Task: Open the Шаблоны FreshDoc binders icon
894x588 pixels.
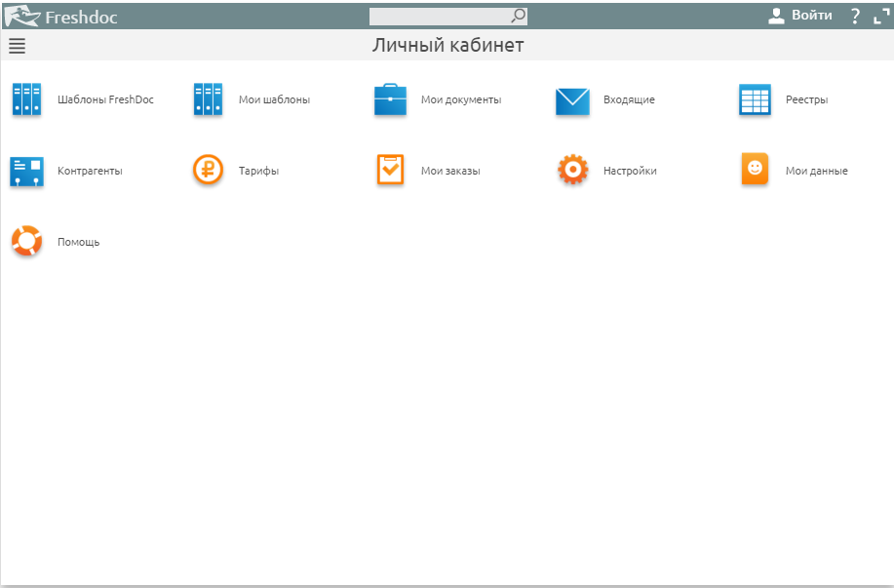Action: 26,99
